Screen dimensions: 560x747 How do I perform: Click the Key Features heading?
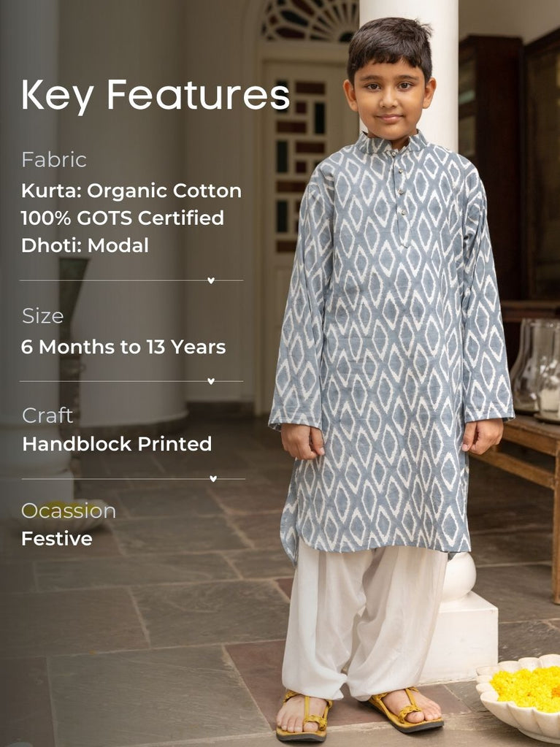(156, 96)
